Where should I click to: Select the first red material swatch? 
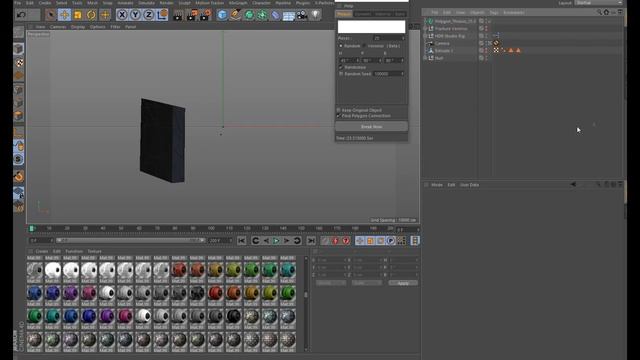[x=179, y=270]
